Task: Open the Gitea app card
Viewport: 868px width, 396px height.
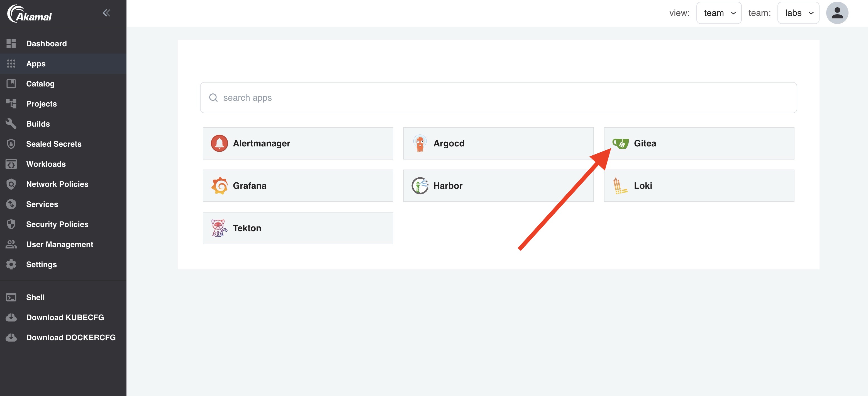Action: (699, 143)
